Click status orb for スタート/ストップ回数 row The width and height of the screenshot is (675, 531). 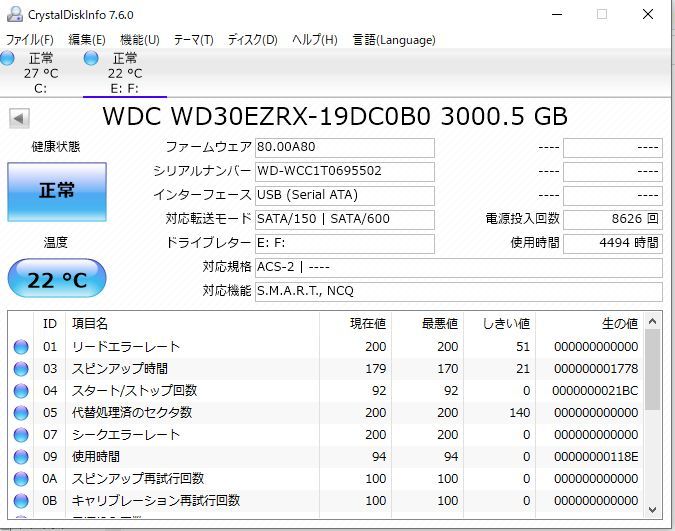point(21,391)
